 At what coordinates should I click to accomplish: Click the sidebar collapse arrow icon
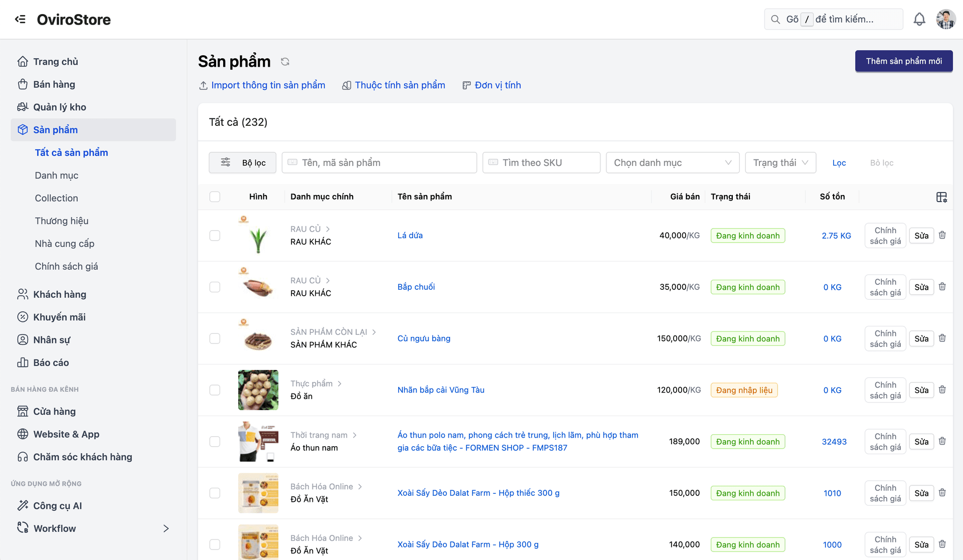point(20,19)
